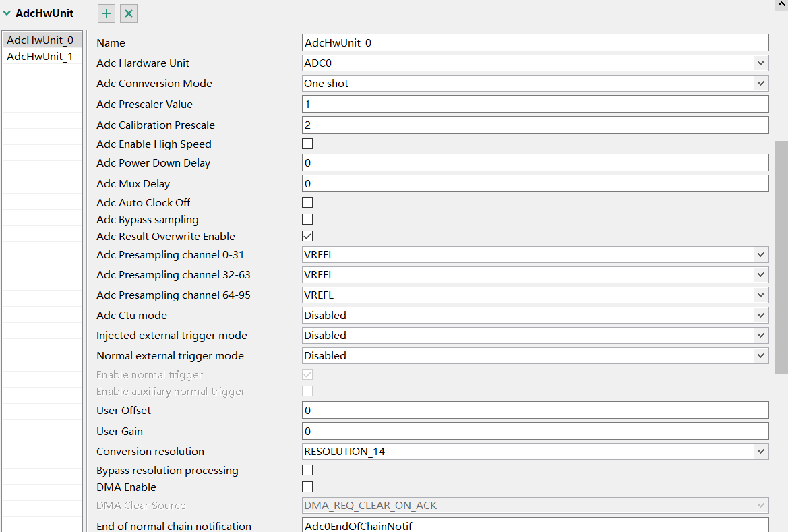Open the Adc Connversion Mode dropdown

point(760,83)
